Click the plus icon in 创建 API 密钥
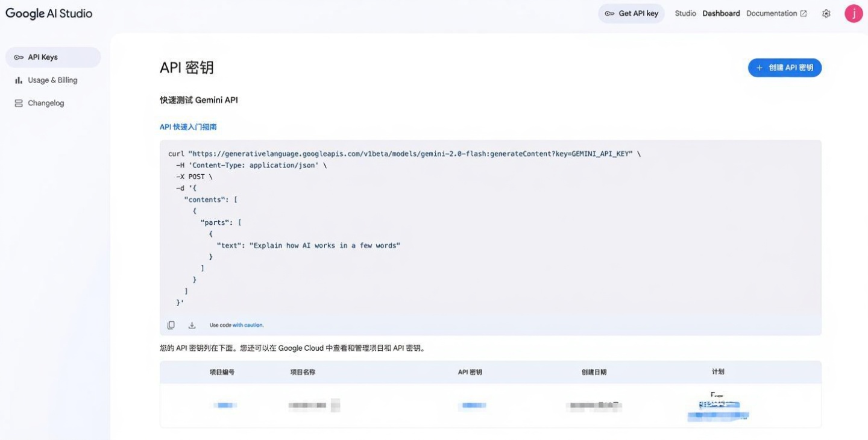Screen dimensions: 868x440 759,68
